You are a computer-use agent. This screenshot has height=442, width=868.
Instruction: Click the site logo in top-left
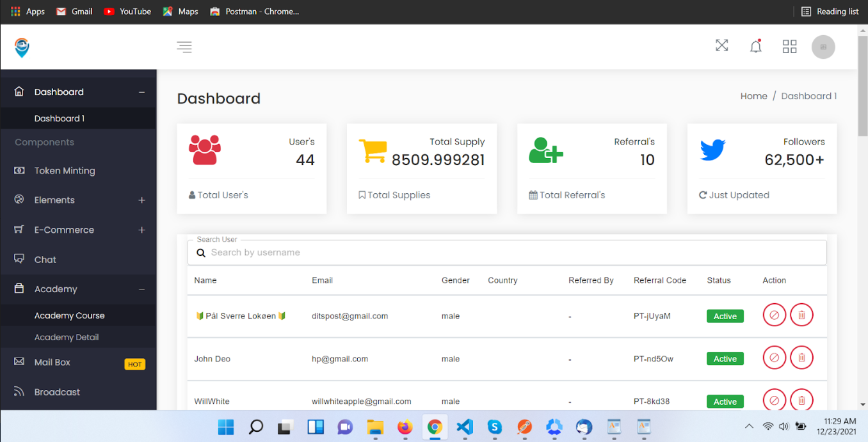(22, 47)
